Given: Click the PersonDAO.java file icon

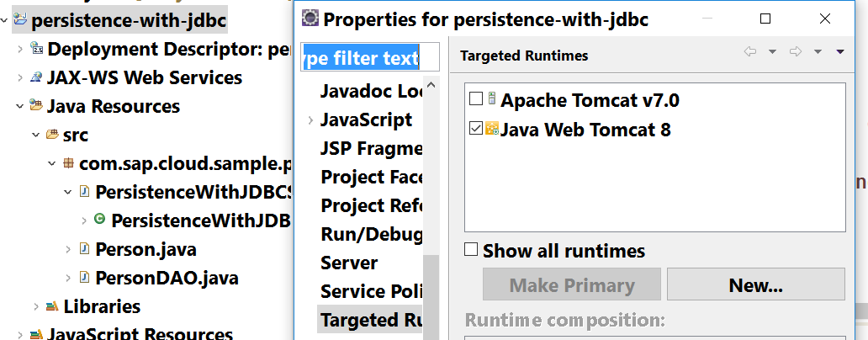Looking at the screenshot, I should 84,278.
